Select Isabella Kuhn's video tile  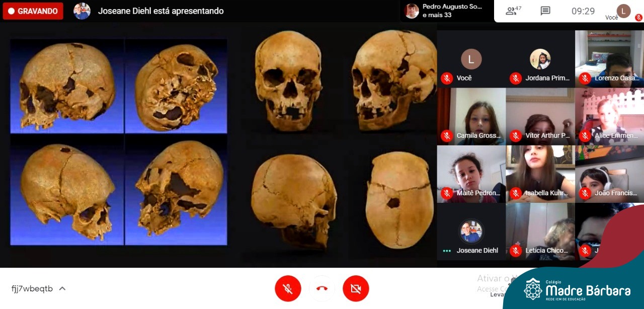click(x=540, y=174)
